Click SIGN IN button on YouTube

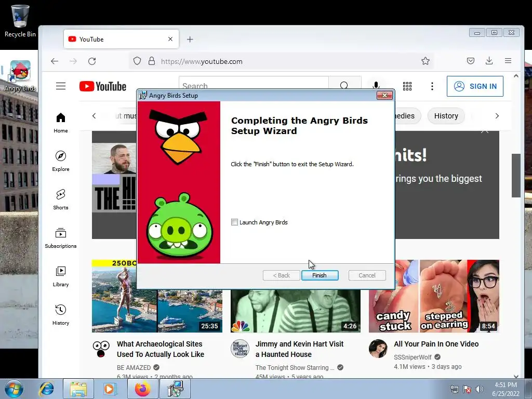[x=475, y=86]
